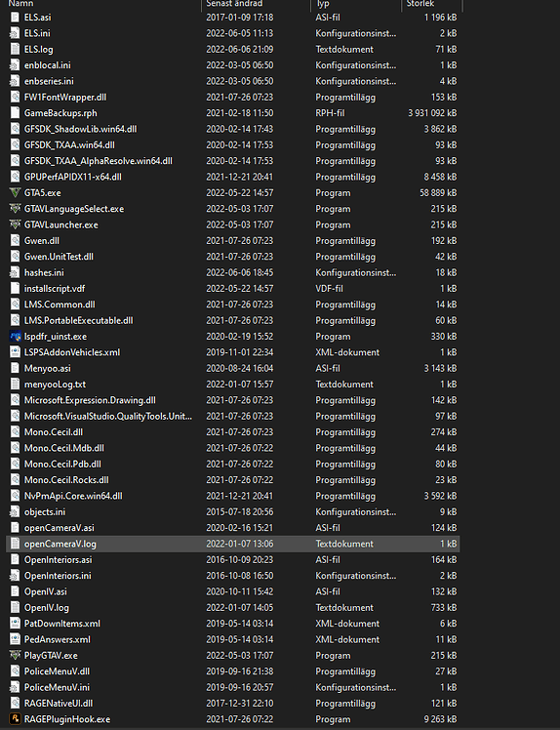Click the 733 kB size value
This screenshot has height=730, width=560.
pyautogui.click(x=444, y=608)
